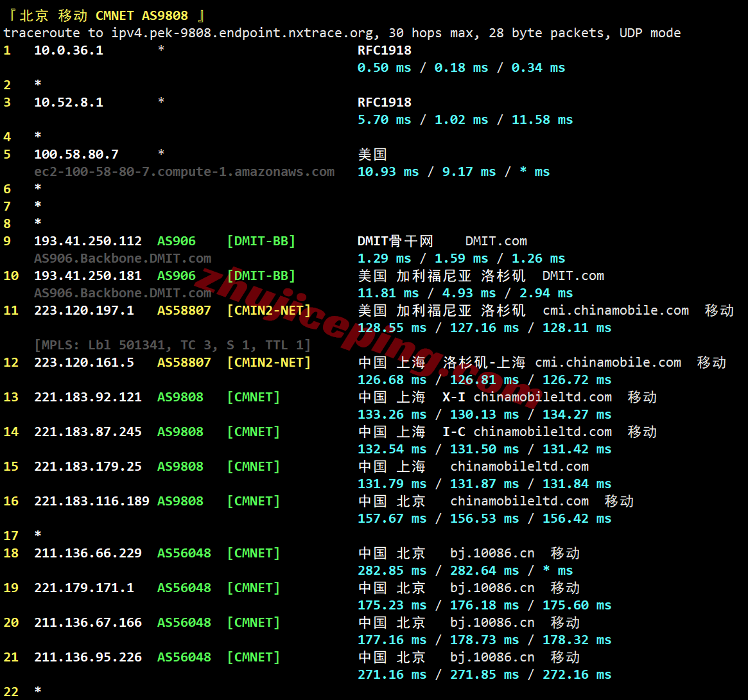The image size is (748, 700).
Task: Click cmi.chinamobile.com on the hop 11 row
Action: click(616, 310)
